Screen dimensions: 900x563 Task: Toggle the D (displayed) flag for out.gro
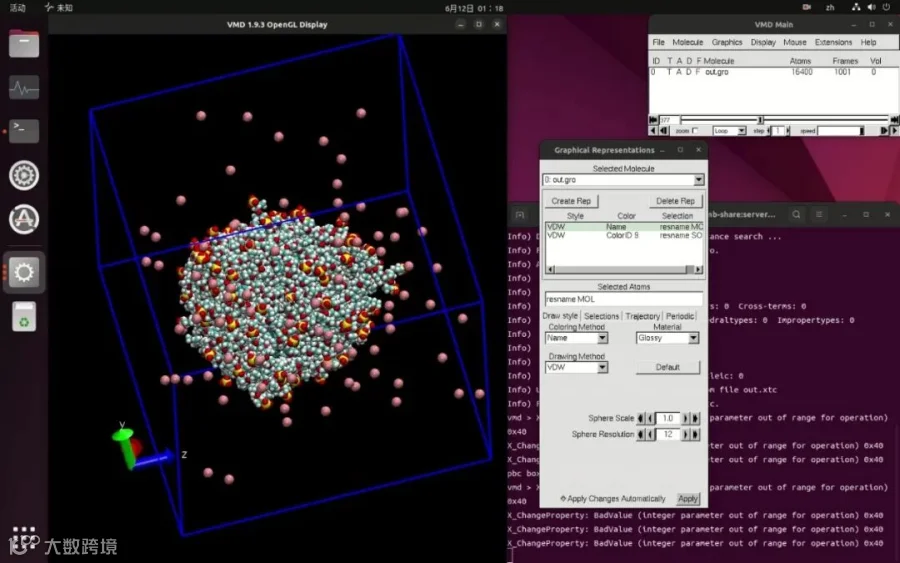tap(688, 72)
